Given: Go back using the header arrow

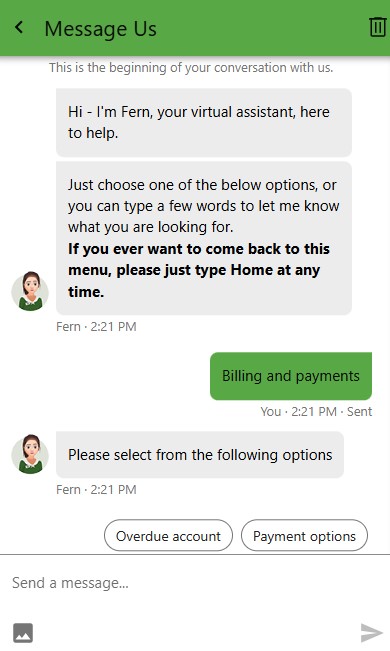Looking at the screenshot, I should click(19, 28).
